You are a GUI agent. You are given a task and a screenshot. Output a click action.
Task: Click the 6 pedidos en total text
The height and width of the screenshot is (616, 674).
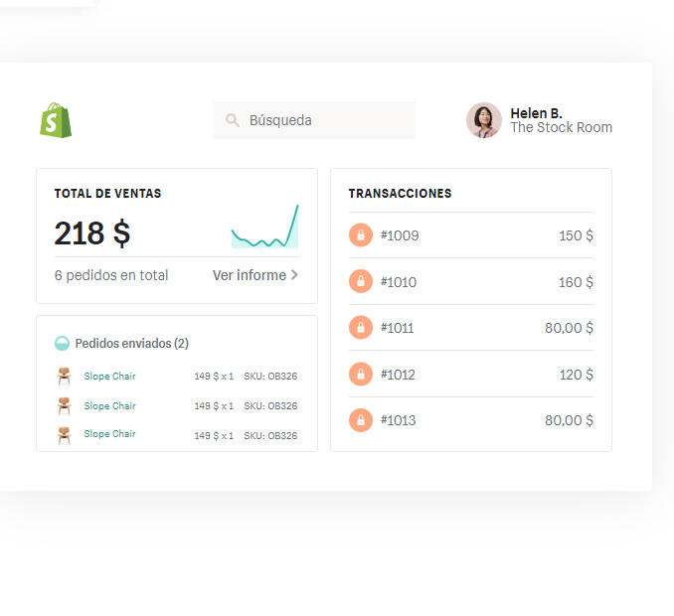(111, 275)
